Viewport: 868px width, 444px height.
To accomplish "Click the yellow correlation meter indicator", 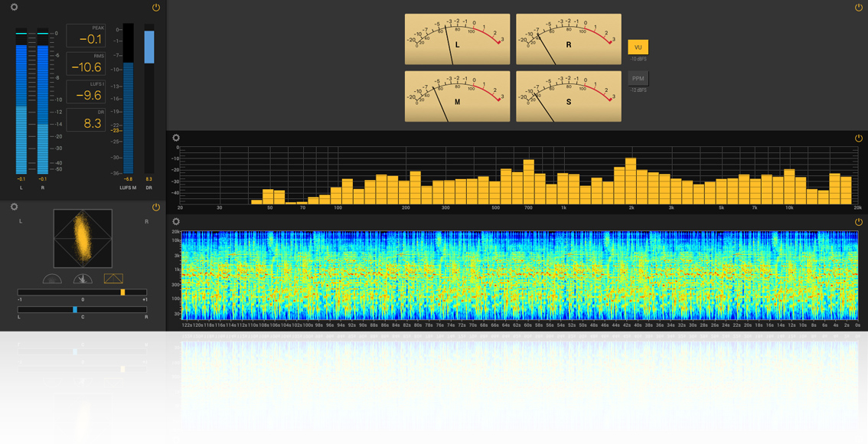I will 122,292.
